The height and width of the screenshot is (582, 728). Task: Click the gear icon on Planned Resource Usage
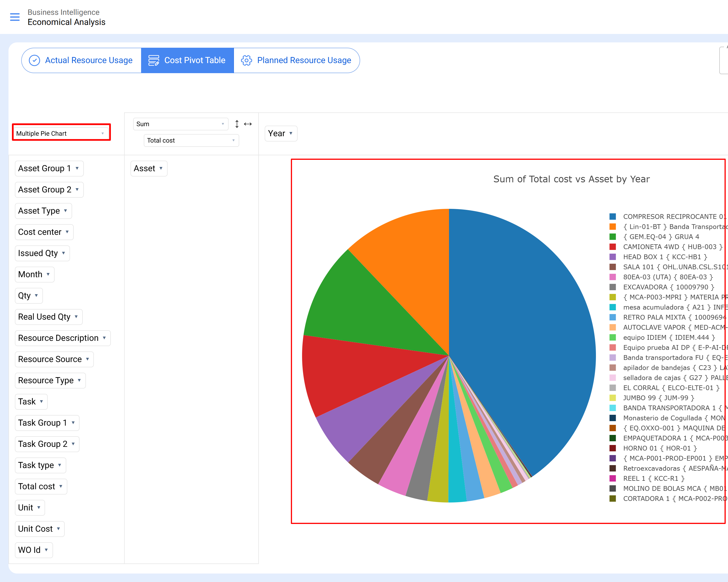[x=246, y=60]
